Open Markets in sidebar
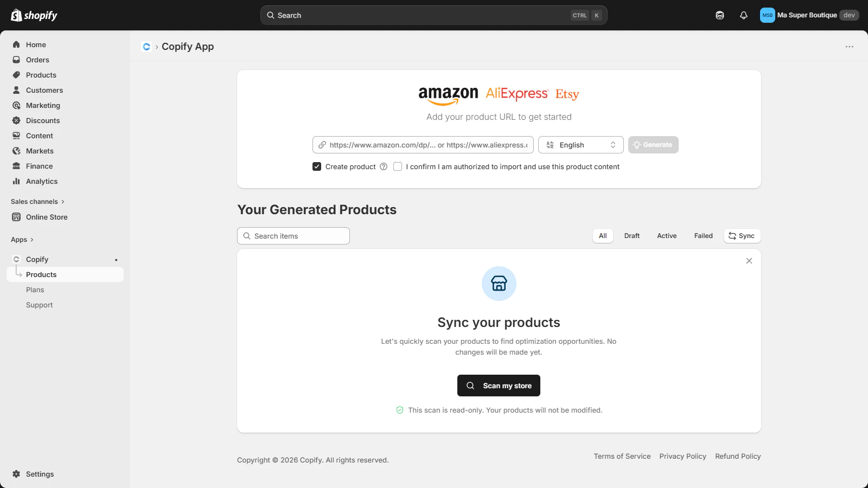 [65, 151]
